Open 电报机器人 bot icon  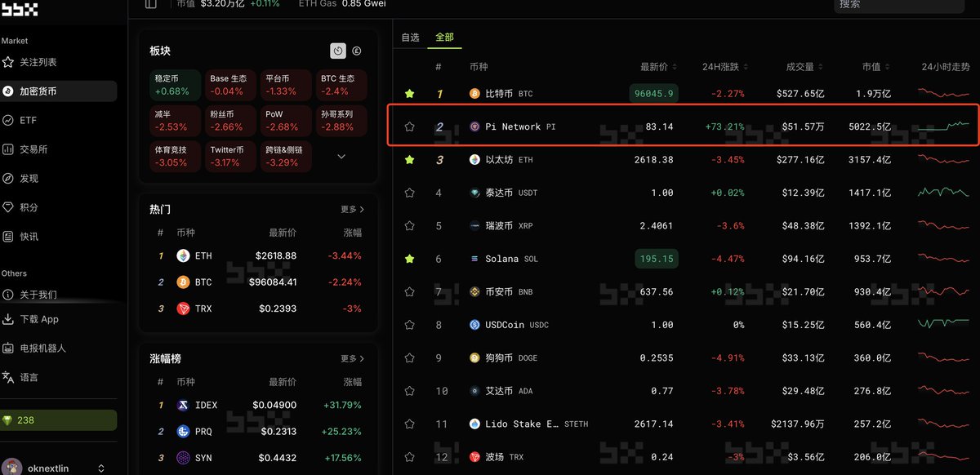point(8,348)
